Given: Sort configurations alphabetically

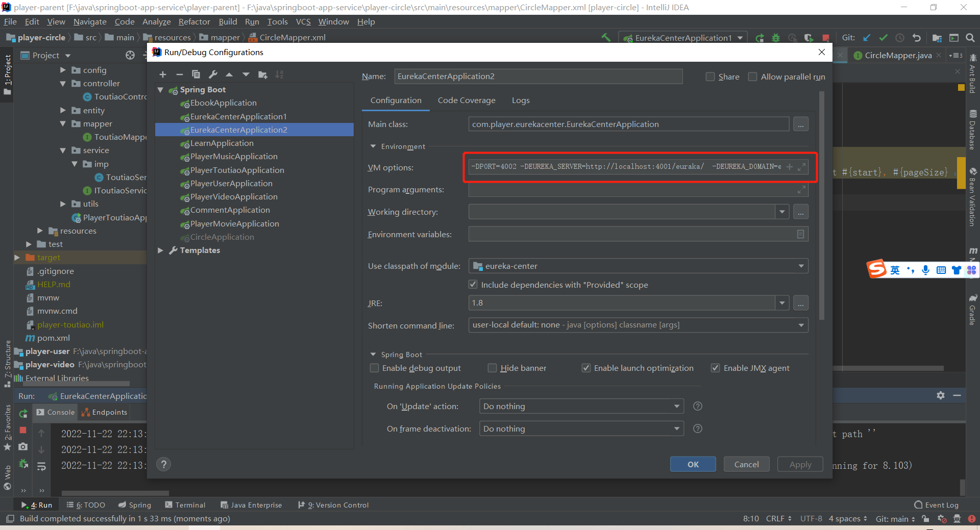Looking at the screenshot, I should click(x=279, y=74).
